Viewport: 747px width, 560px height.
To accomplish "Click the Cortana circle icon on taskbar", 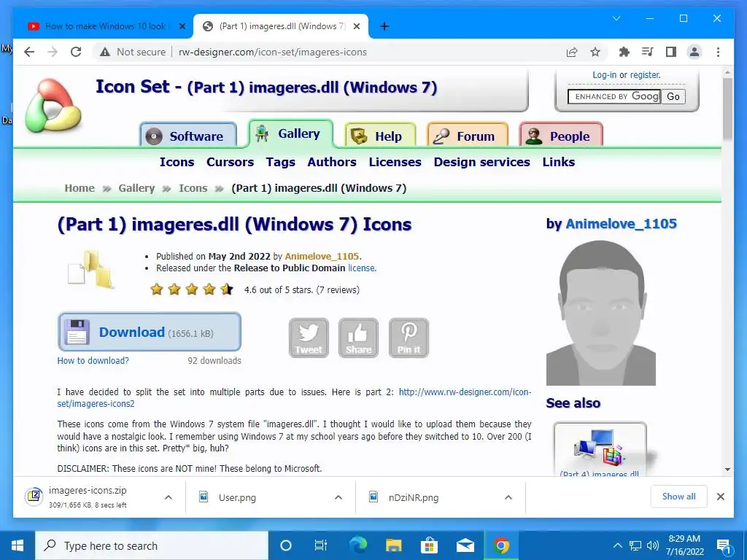I will (x=286, y=545).
